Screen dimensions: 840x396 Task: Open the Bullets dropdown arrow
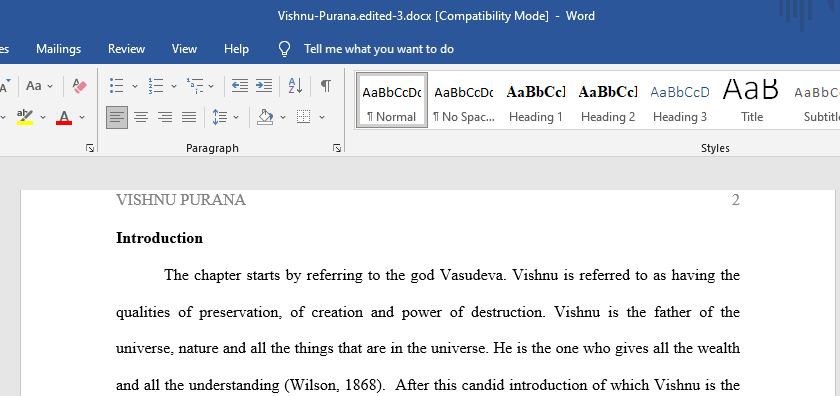[134, 86]
